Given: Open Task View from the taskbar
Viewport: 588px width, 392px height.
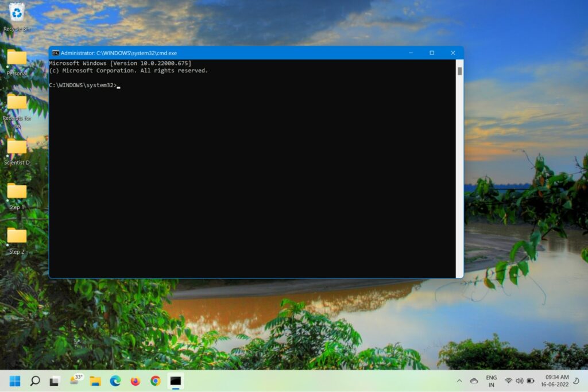Looking at the screenshot, I should click(x=55, y=381).
